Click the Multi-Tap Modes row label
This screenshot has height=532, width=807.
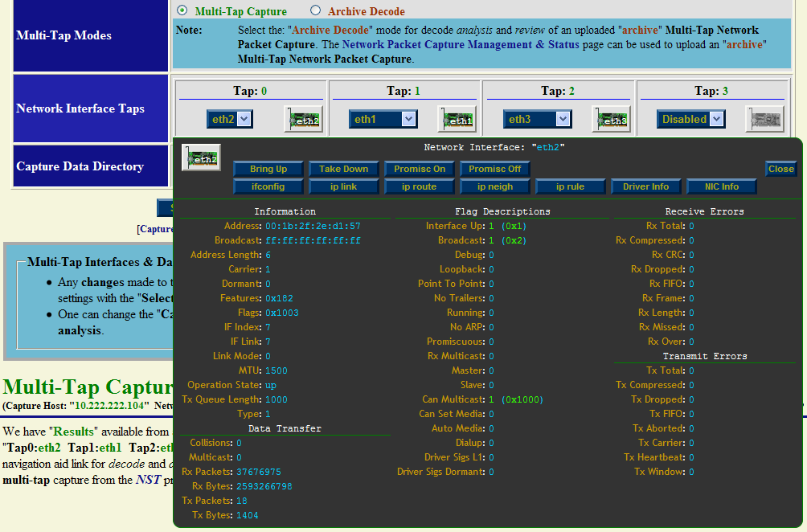(63, 35)
